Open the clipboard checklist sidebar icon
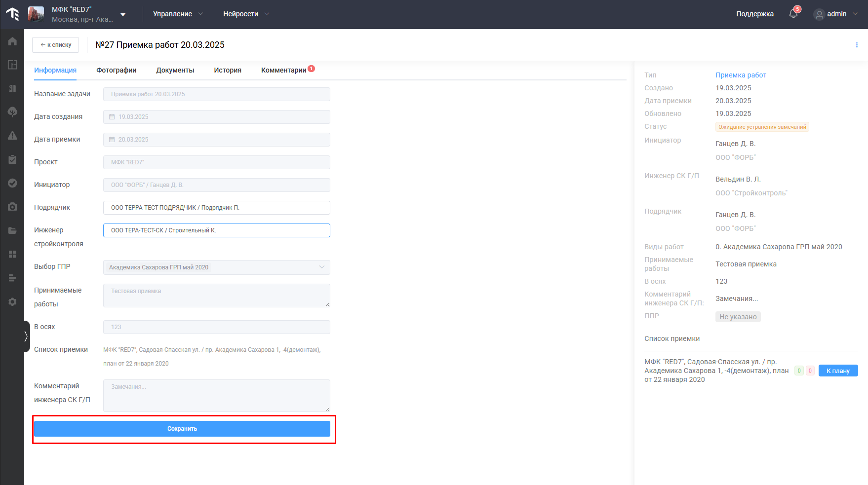This screenshot has height=485, width=868. [12, 159]
